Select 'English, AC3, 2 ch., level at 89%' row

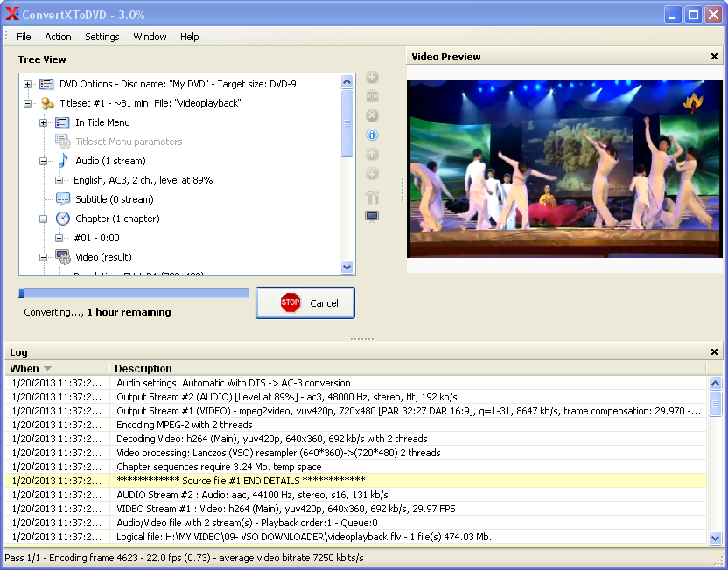click(x=143, y=180)
